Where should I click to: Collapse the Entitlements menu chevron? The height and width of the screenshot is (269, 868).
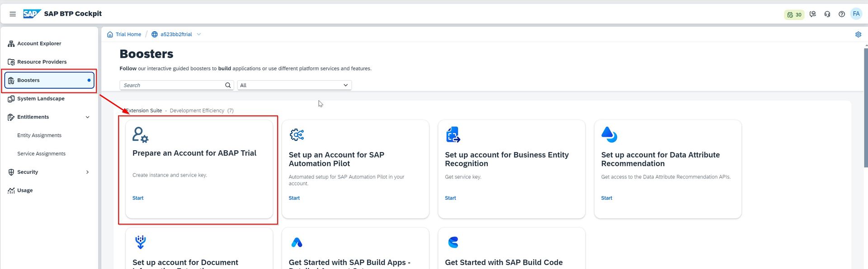(87, 117)
